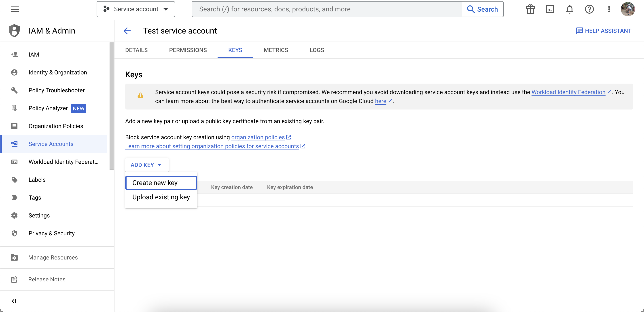This screenshot has height=312, width=644.
Task: Select Service Accounts in sidebar
Action: pos(53,144)
